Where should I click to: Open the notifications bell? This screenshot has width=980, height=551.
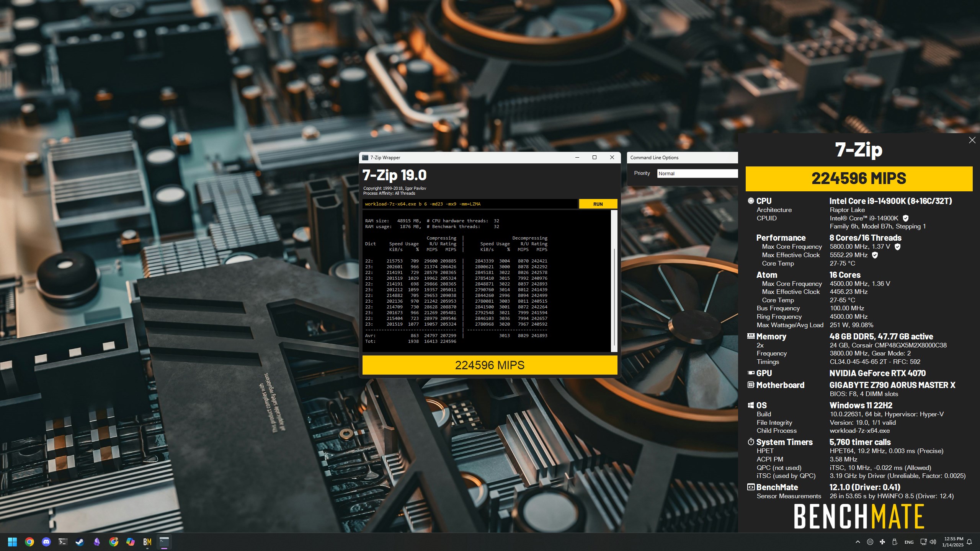(969, 542)
